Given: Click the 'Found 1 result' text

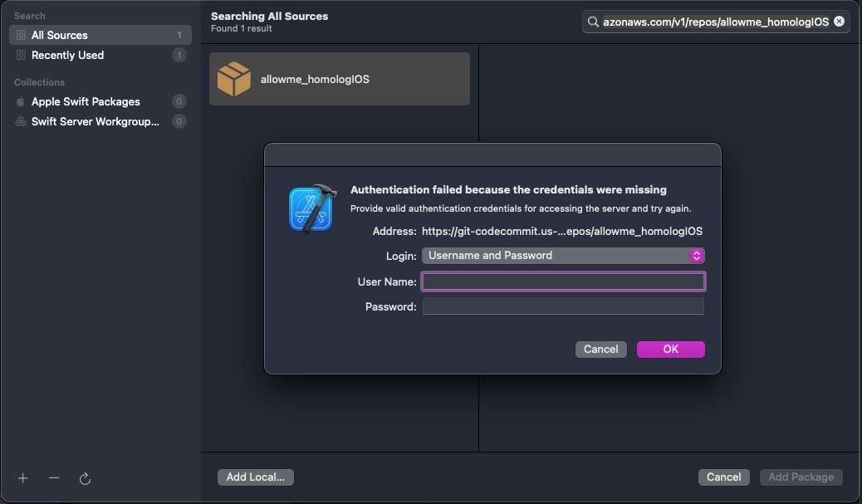Looking at the screenshot, I should 242,28.
